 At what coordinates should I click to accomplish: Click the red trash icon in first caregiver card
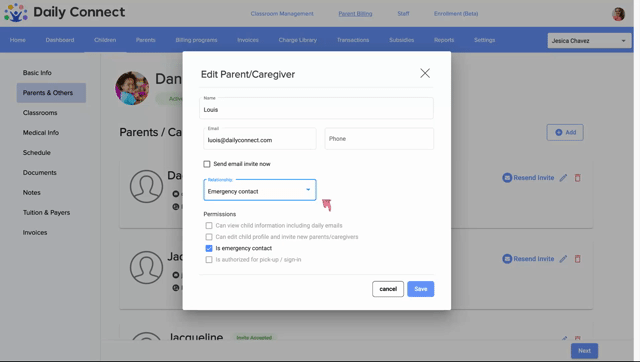tap(578, 178)
